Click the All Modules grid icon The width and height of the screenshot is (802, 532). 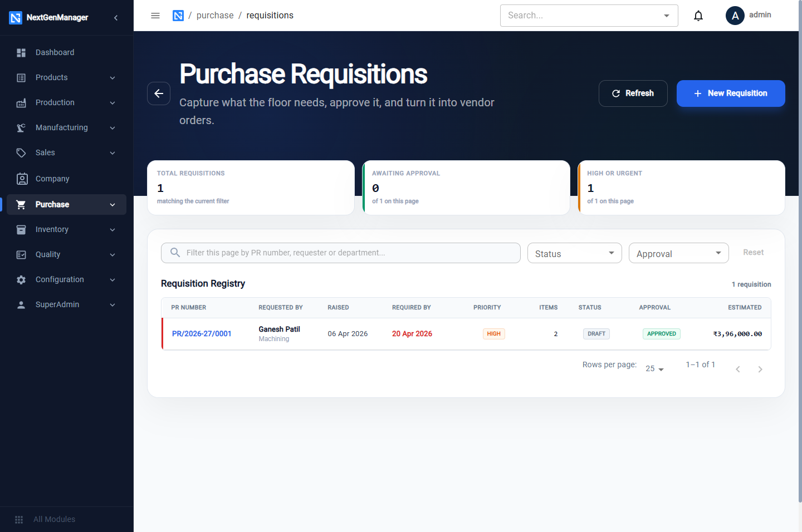click(x=19, y=520)
